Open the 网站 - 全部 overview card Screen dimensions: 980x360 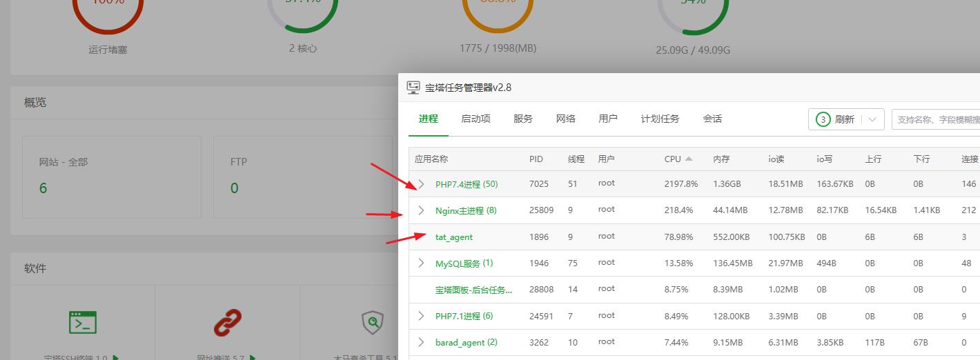tap(112, 177)
